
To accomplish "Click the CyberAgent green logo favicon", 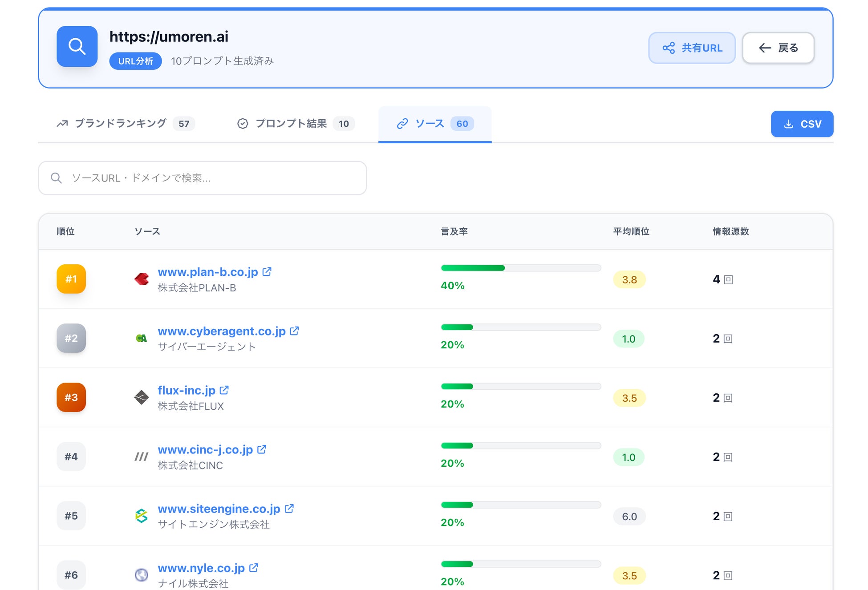I will click(142, 338).
